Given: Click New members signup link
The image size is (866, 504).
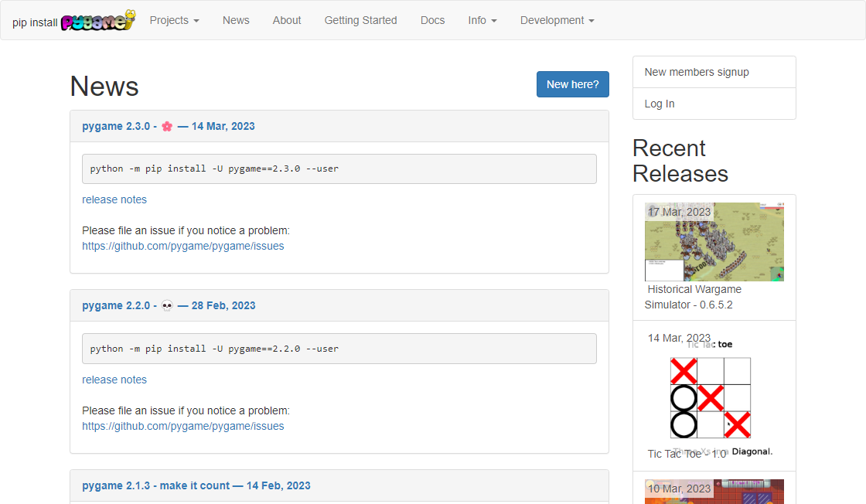Looking at the screenshot, I should click(x=697, y=72).
